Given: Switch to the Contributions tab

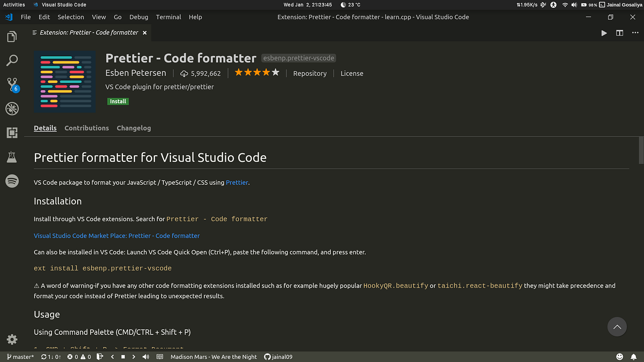Looking at the screenshot, I should (x=86, y=128).
